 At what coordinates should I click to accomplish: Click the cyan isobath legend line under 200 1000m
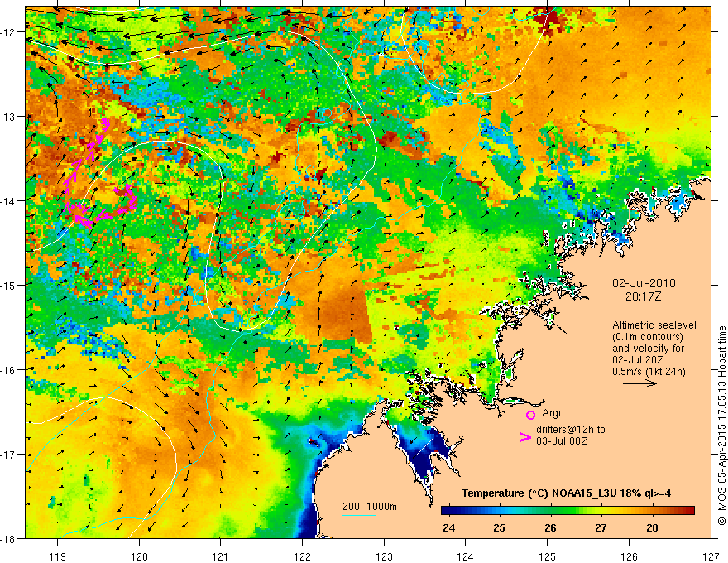(x=359, y=515)
